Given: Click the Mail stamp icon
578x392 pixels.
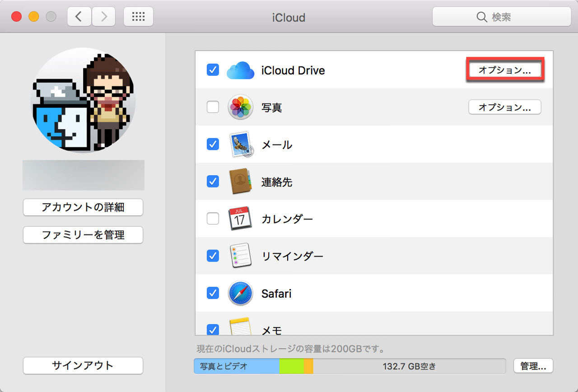Looking at the screenshot, I should click(x=241, y=145).
